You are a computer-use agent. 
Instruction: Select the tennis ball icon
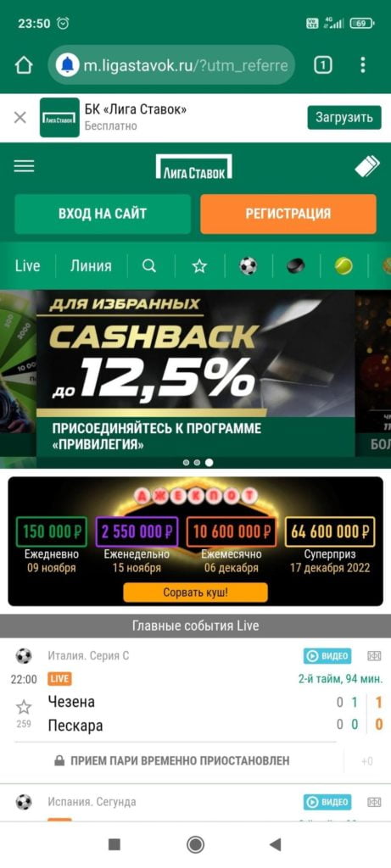344,266
